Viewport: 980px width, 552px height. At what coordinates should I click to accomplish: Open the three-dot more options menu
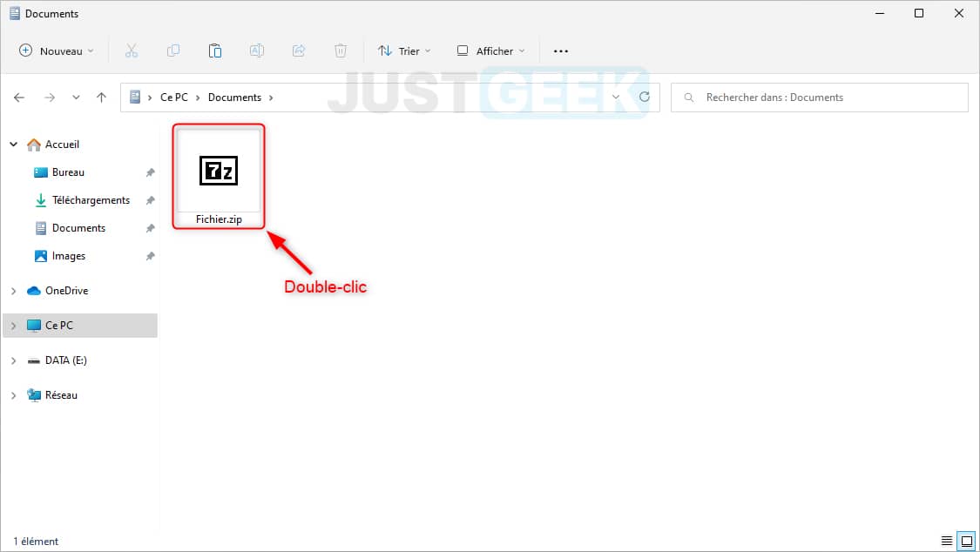[561, 51]
